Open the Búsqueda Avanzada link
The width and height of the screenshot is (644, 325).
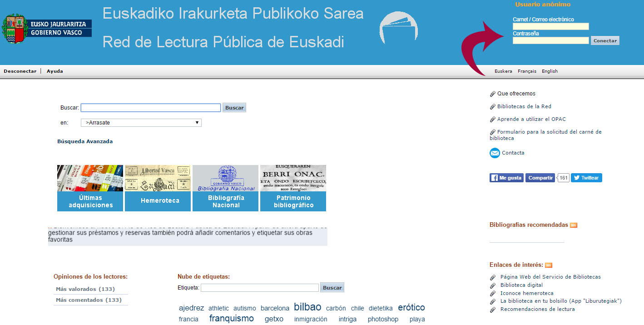(x=85, y=141)
